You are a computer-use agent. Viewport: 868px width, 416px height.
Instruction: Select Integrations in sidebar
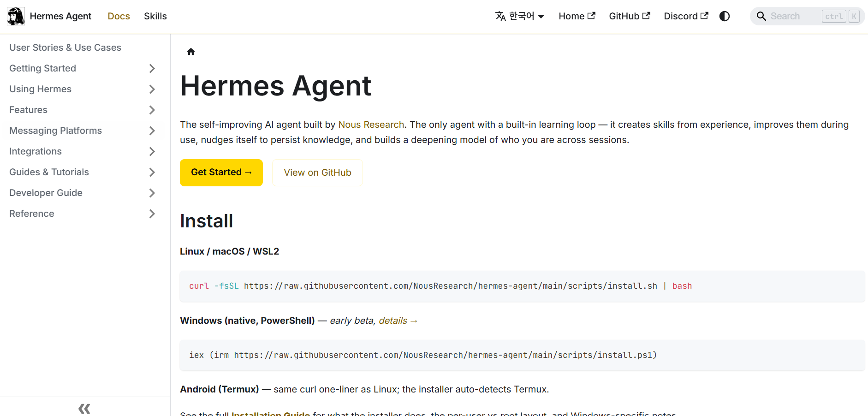pos(36,151)
